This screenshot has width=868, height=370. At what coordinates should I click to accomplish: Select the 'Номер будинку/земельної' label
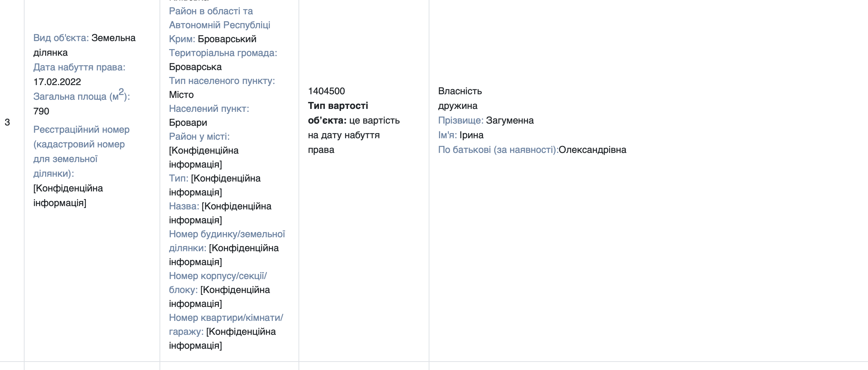[x=227, y=234]
